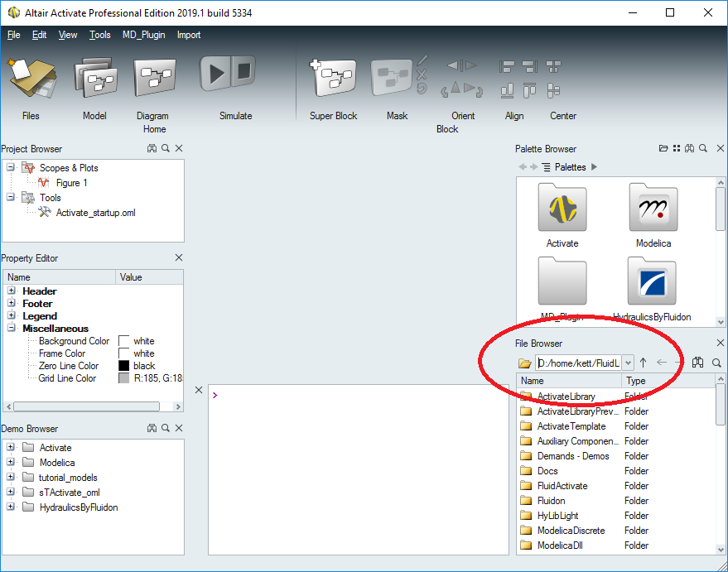Click binoculars icon in File Browser
This screenshot has height=572, width=728.
tap(697, 363)
